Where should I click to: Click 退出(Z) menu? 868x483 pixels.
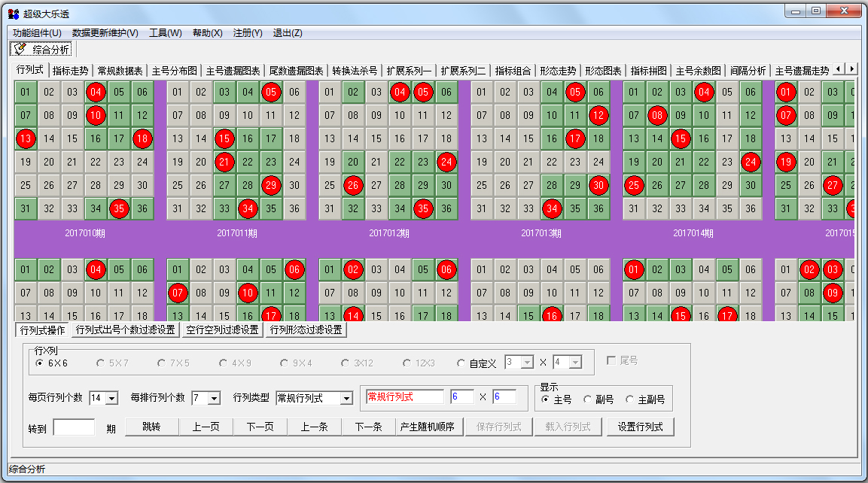[288, 32]
